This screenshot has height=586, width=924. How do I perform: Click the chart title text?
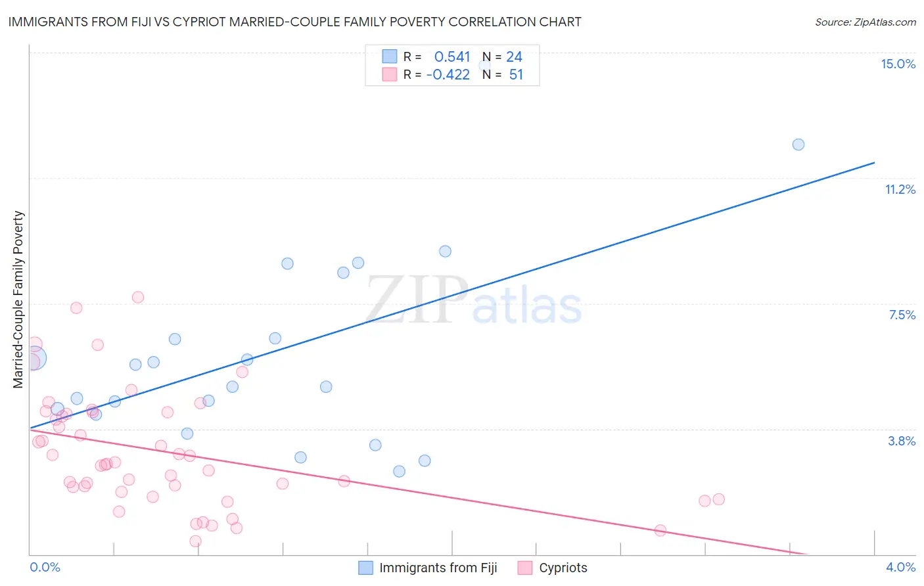tap(294, 22)
